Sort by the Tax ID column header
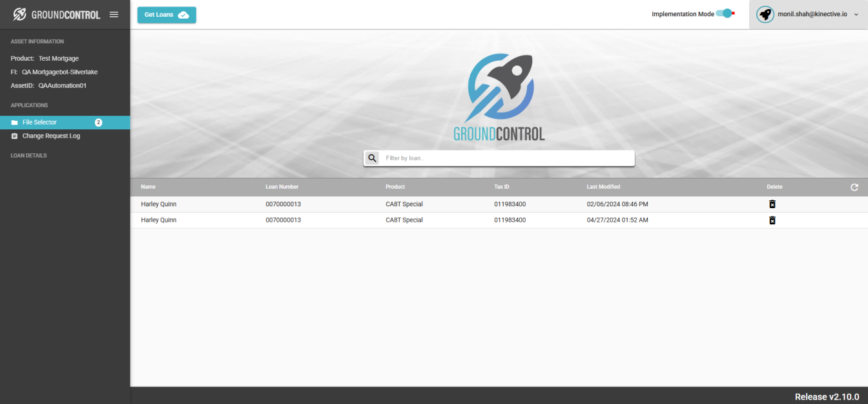 (502, 187)
